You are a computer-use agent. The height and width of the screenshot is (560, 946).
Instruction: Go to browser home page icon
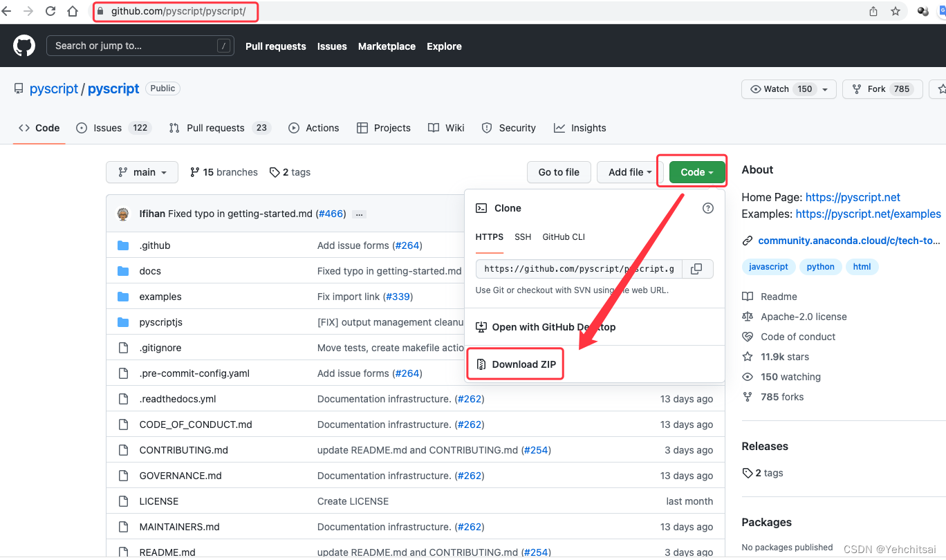tap(73, 11)
